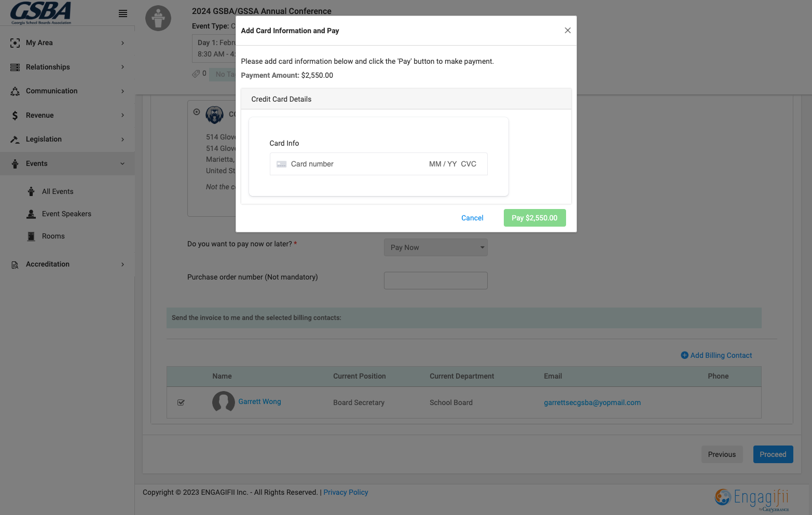The width and height of the screenshot is (812, 515).
Task: Select Accreditation menu item
Action: pos(48,264)
